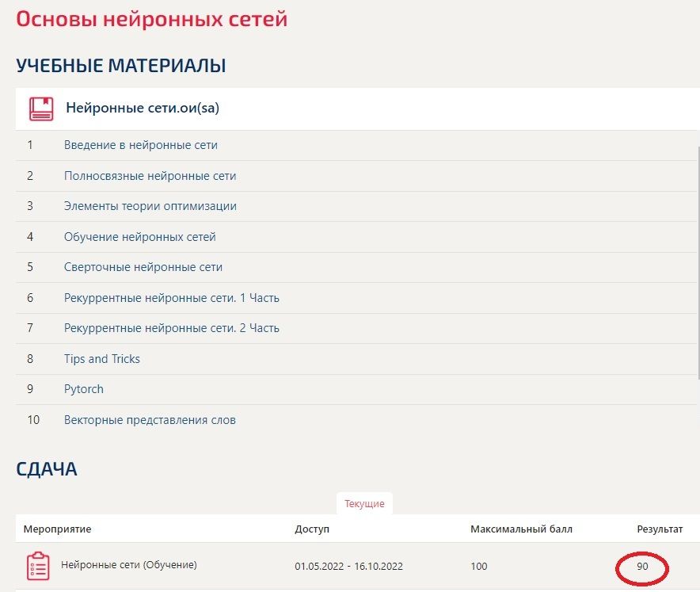Open the Pytorch lesson

point(83,389)
